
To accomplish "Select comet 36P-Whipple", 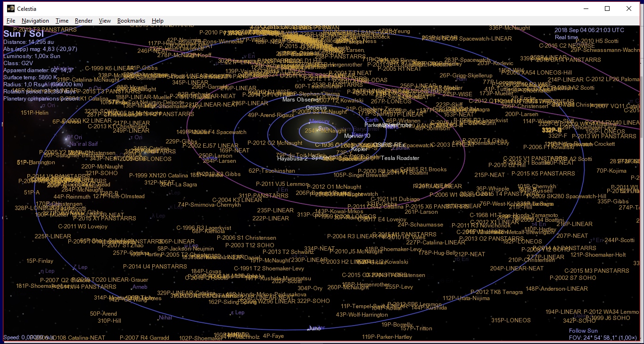I will coord(492,189).
